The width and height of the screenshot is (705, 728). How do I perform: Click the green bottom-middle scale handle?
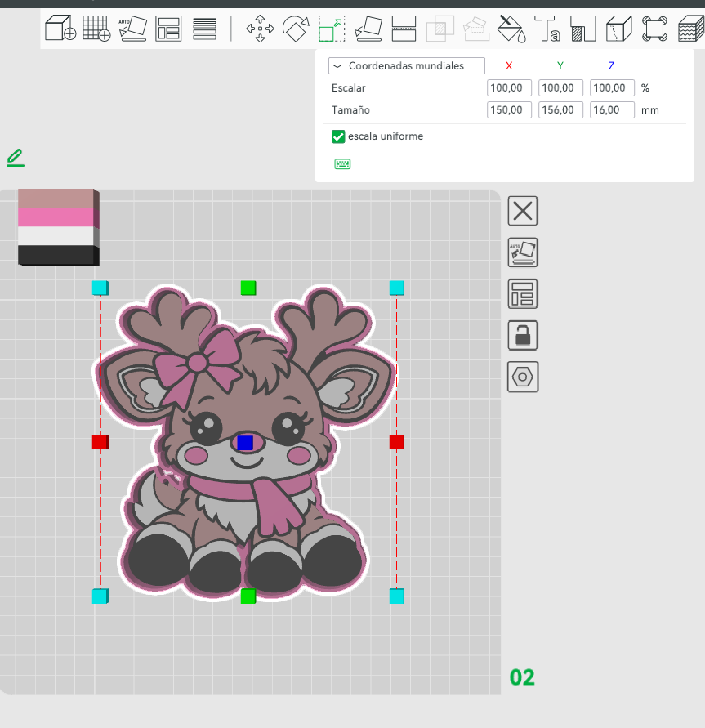pos(248,596)
